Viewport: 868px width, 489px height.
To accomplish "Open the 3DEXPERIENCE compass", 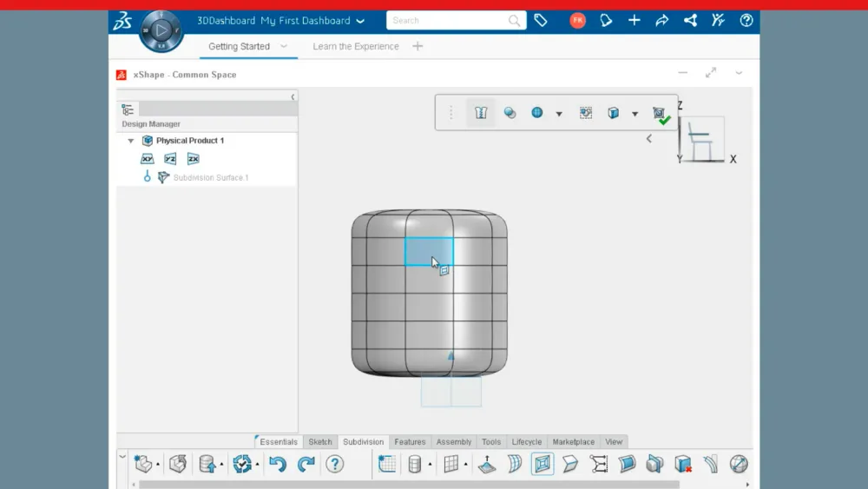I will [x=161, y=31].
